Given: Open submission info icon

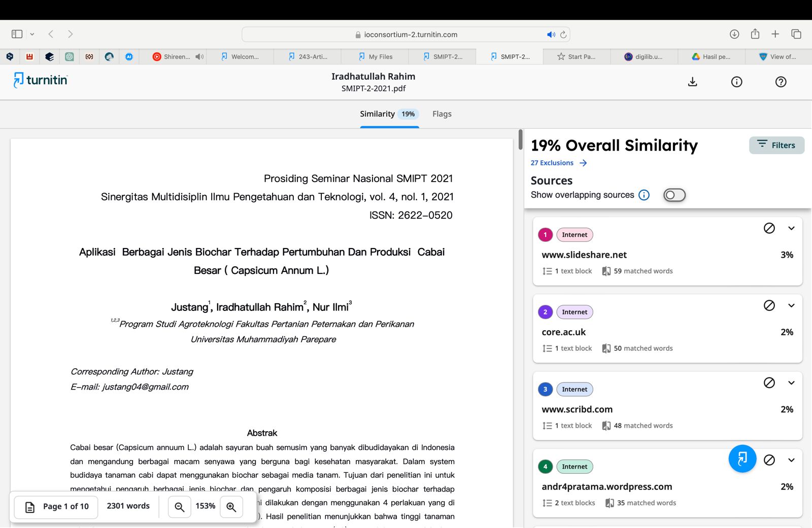Looking at the screenshot, I should click(x=736, y=82).
